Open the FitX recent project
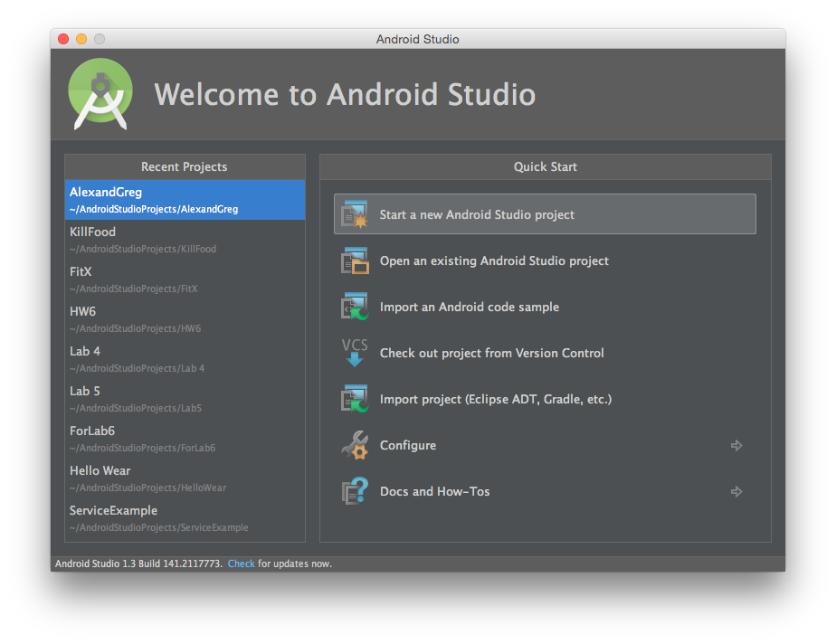Image resolution: width=836 pixels, height=644 pixels. (134, 279)
